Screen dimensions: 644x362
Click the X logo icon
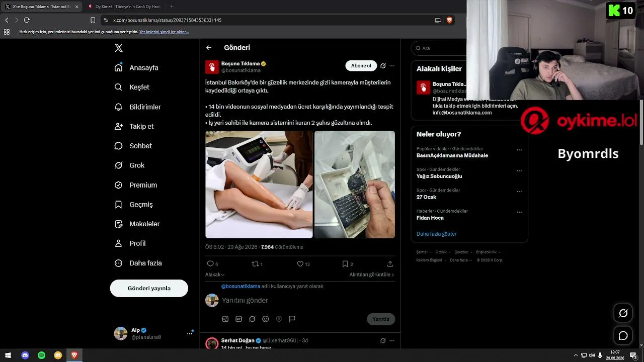tap(119, 48)
